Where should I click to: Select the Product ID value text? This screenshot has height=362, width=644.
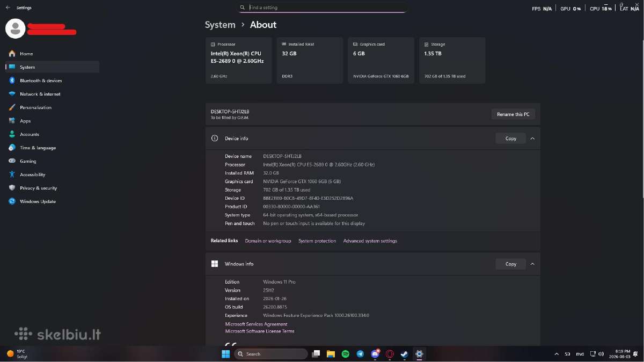pos(291,207)
